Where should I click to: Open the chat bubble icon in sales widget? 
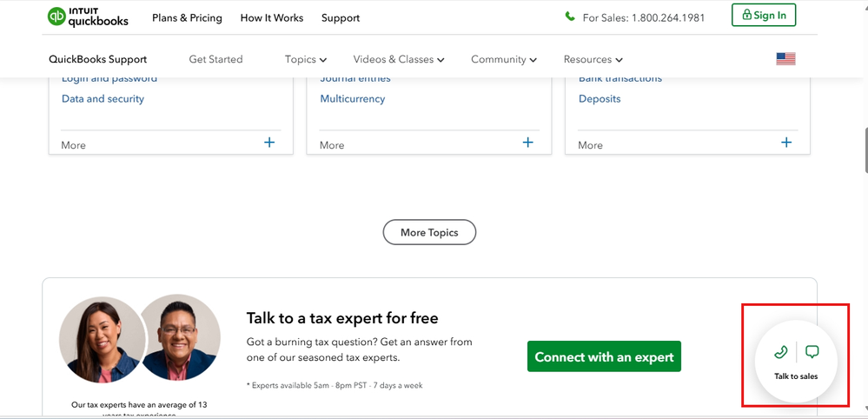tap(812, 352)
